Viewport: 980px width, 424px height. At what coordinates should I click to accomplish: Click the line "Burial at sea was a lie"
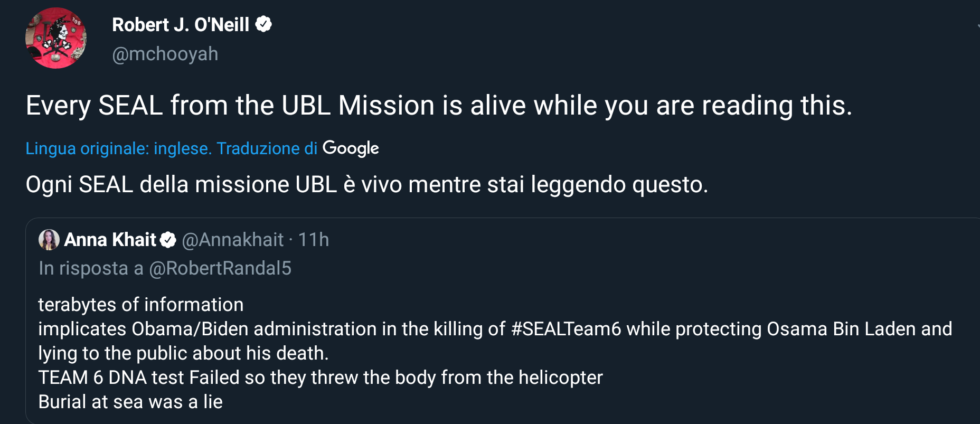click(130, 402)
